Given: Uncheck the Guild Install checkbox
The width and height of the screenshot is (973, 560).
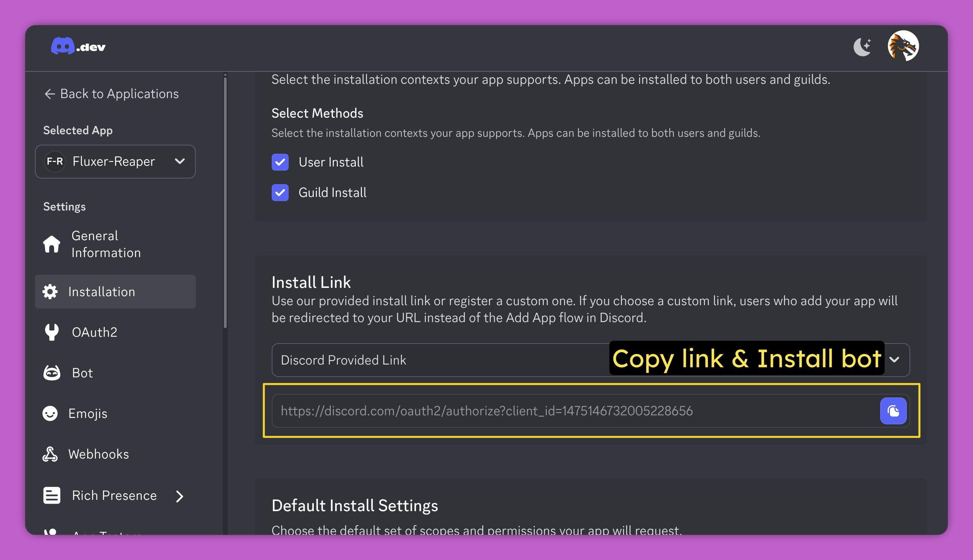Looking at the screenshot, I should pos(280,192).
